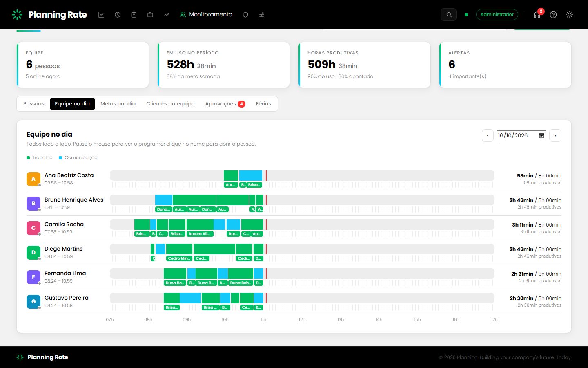Open the clipboard reports icon

(x=134, y=15)
